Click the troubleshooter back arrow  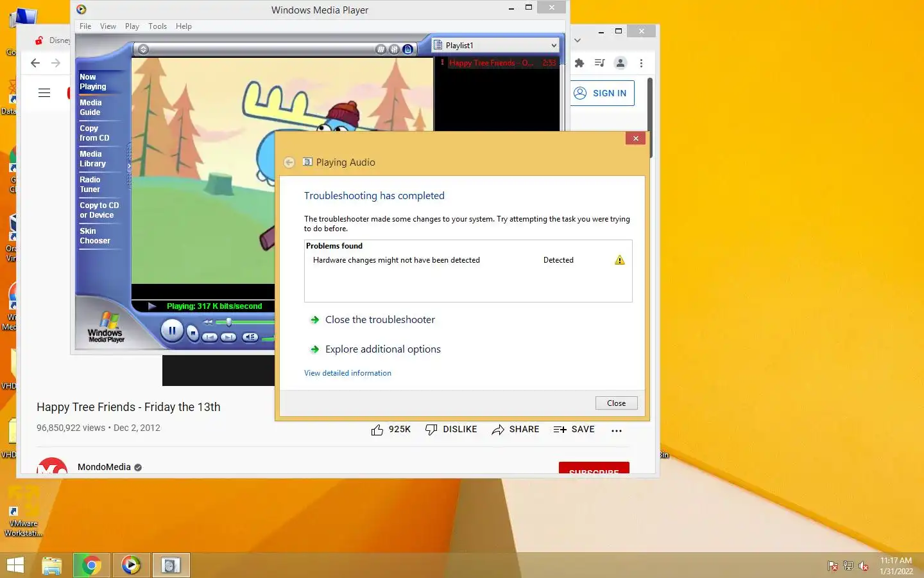coord(289,162)
